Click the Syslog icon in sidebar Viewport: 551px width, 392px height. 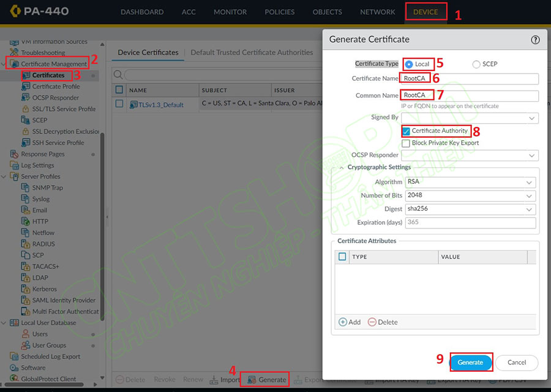(x=26, y=198)
